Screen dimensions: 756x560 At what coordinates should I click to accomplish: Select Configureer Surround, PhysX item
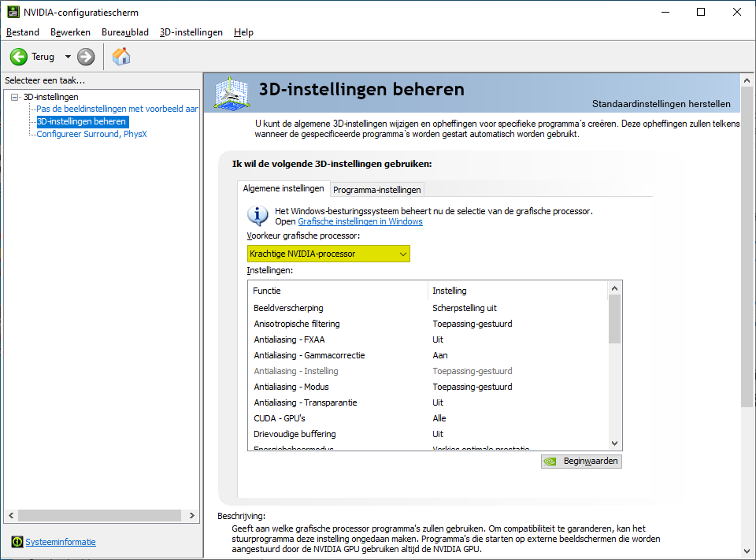point(91,134)
